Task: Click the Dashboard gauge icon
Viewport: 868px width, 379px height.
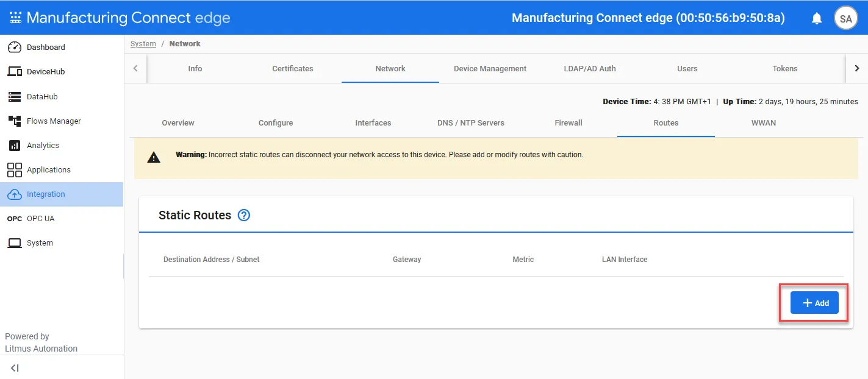Action: [x=15, y=48]
